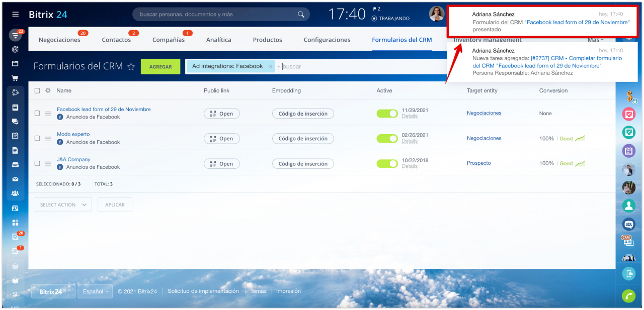Mark Formularios del CRM as favorite with star
644x310 pixels.
click(131, 67)
